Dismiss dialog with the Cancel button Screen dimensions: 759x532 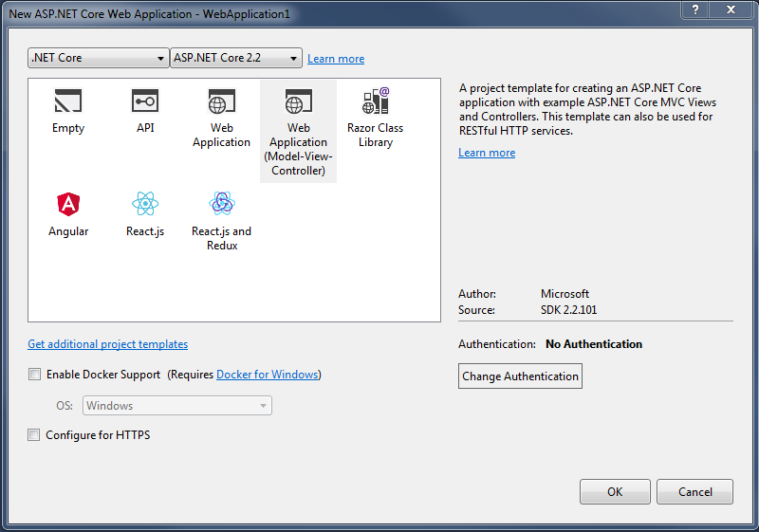click(695, 492)
